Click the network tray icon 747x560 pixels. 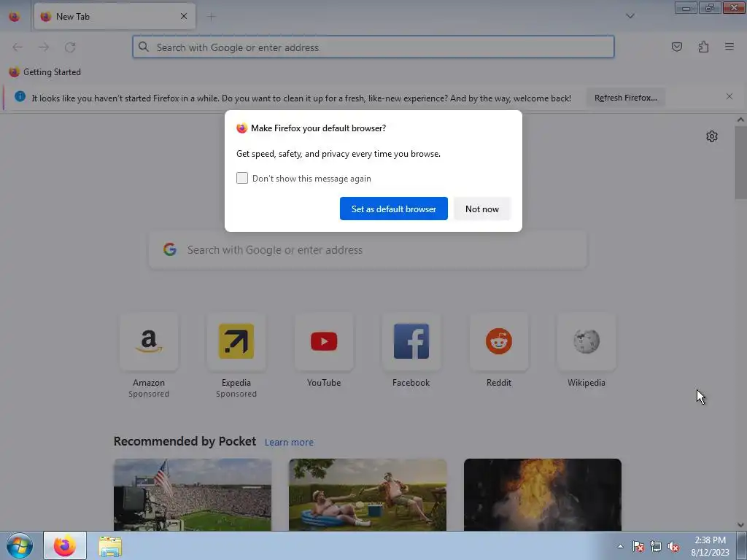(x=656, y=546)
